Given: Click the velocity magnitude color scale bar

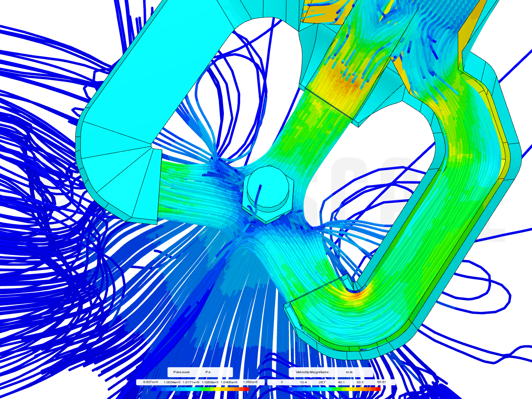Looking at the screenshot, I should pos(331,389).
